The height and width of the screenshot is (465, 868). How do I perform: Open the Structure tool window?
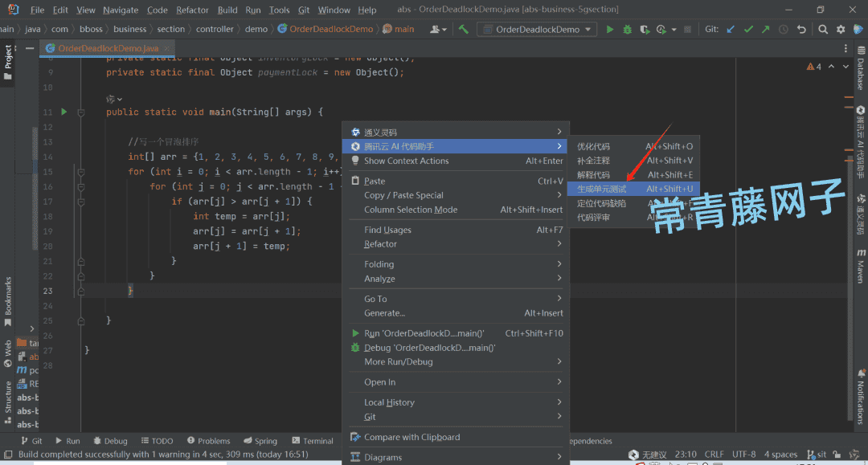[x=8, y=402]
